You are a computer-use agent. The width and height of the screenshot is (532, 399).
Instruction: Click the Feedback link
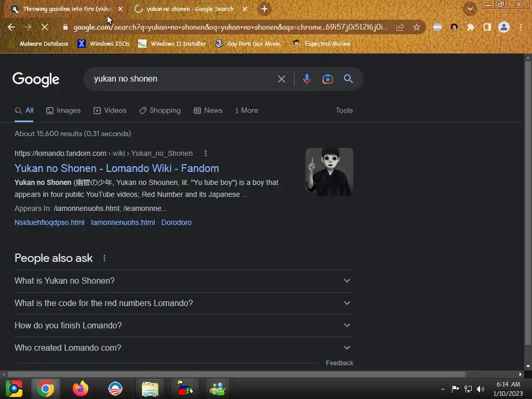(x=340, y=363)
